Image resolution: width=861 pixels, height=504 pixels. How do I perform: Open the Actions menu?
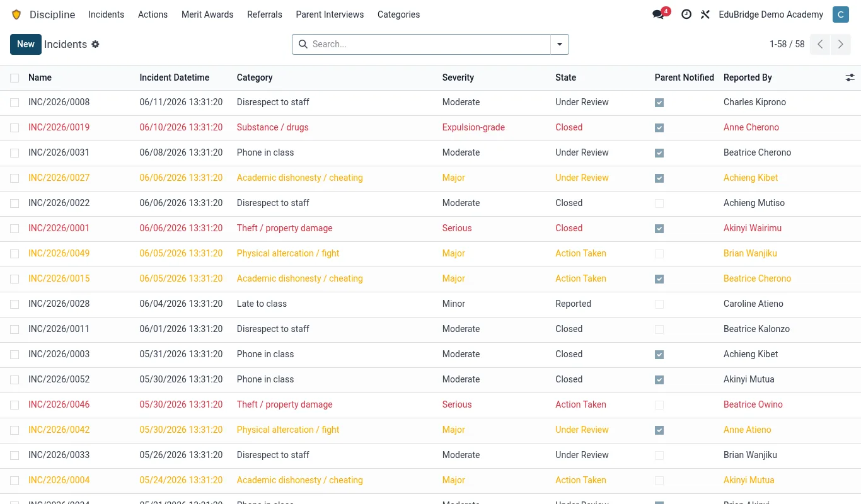(153, 14)
